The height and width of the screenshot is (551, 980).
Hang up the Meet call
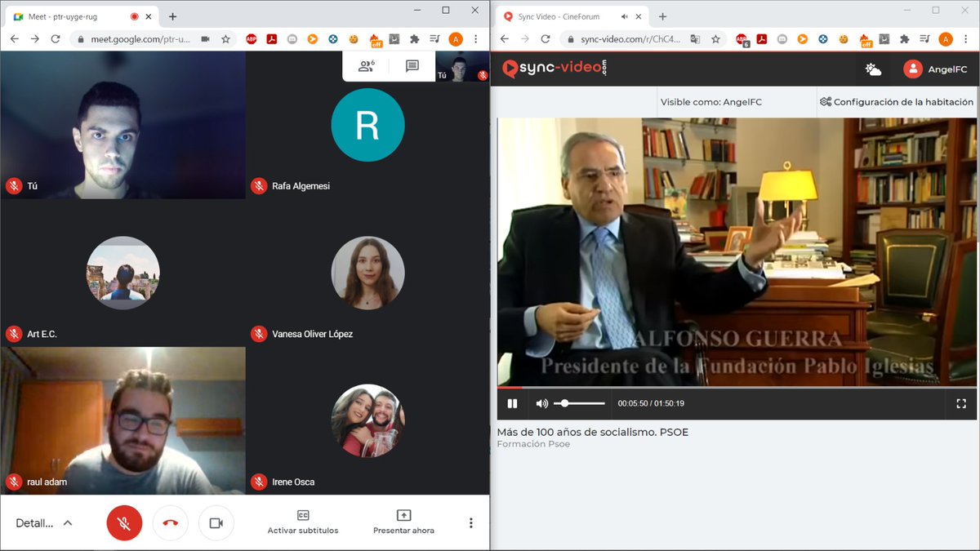click(170, 523)
